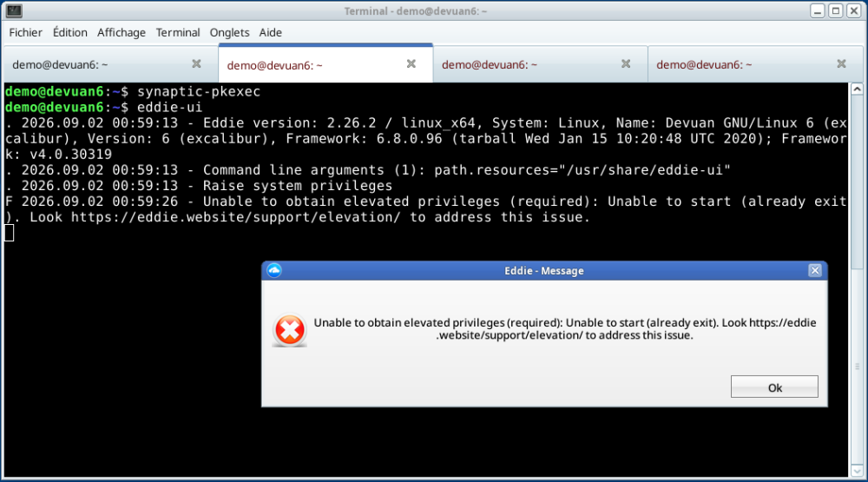The image size is (868, 482).
Task: Click the 'eddie-ui' command text
Action: coord(170,107)
